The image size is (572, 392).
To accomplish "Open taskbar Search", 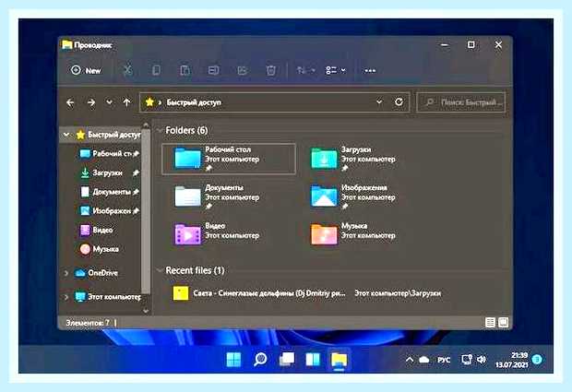I will click(x=260, y=360).
